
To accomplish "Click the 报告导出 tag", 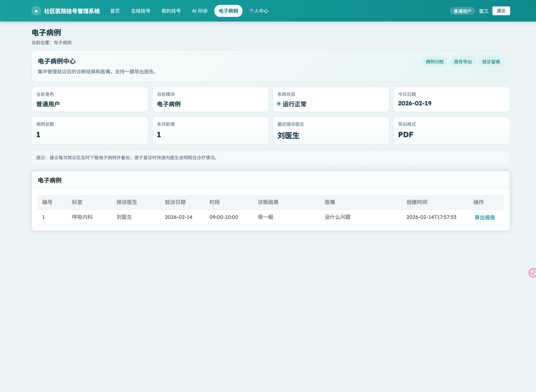I will (x=463, y=62).
